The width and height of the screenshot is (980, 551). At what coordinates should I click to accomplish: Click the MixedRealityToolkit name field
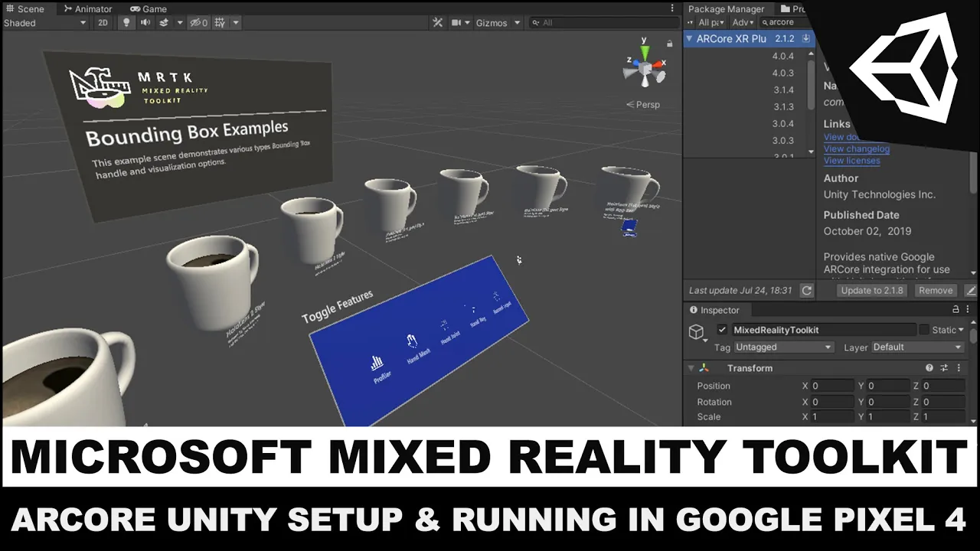click(x=824, y=330)
